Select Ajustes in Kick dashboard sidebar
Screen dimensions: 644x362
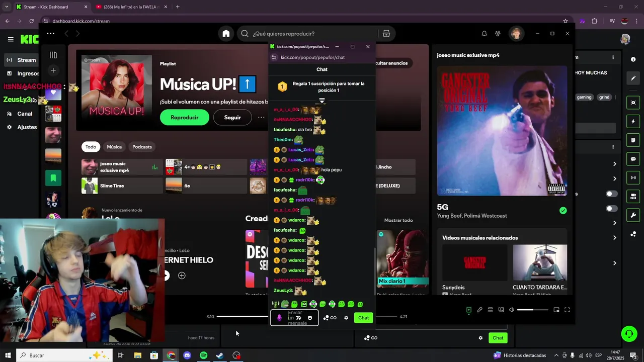(x=21, y=127)
